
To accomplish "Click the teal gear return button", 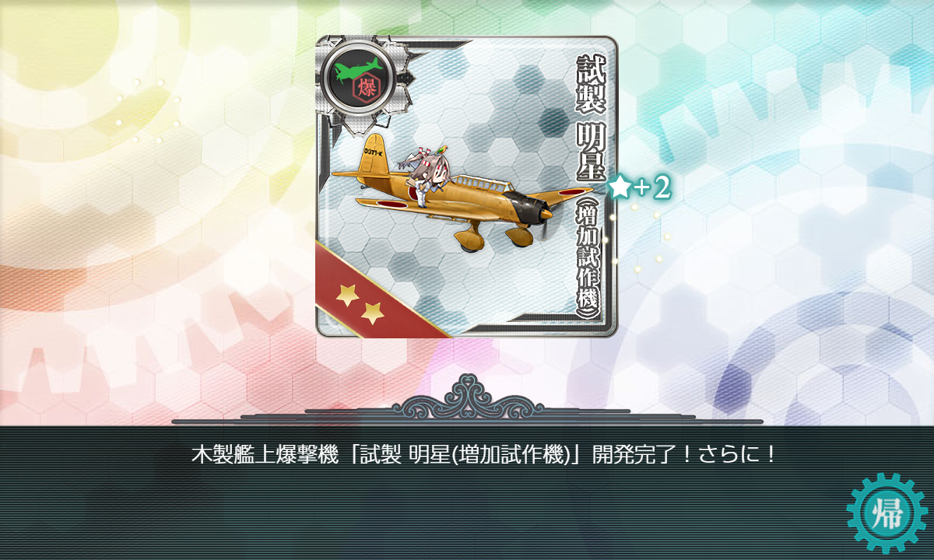I will [887, 513].
